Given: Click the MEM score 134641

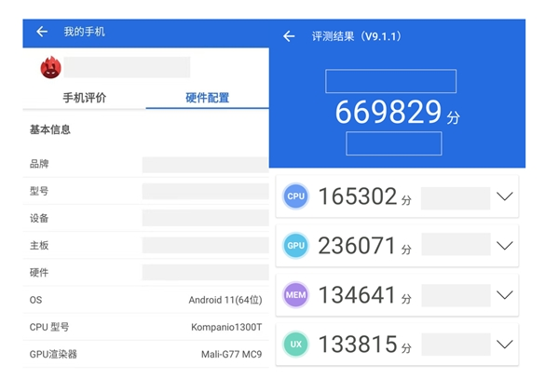Looking at the screenshot, I should point(358,295).
